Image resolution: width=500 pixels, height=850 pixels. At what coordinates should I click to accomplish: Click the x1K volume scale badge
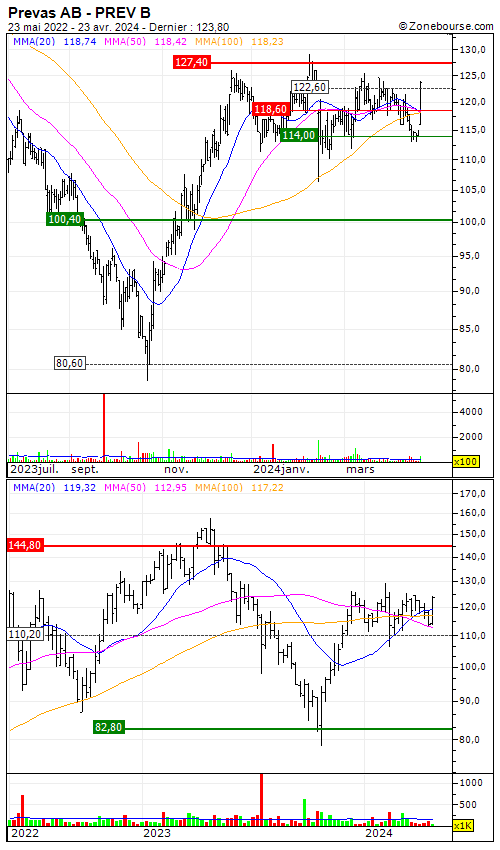click(x=465, y=825)
